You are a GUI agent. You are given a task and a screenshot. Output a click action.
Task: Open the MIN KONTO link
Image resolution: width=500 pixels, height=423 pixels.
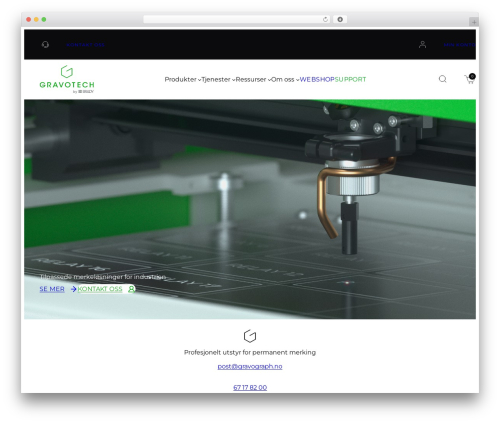coord(459,45)
